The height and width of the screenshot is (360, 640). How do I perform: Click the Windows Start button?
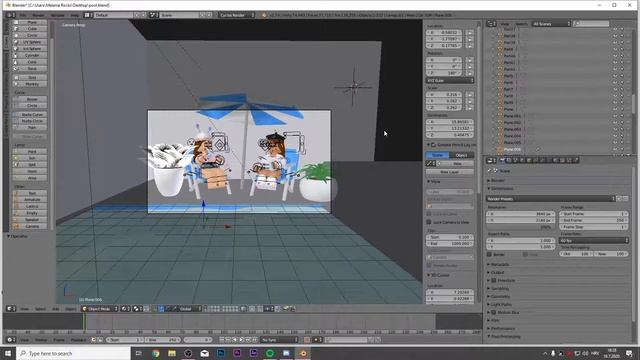pos(8,353)
